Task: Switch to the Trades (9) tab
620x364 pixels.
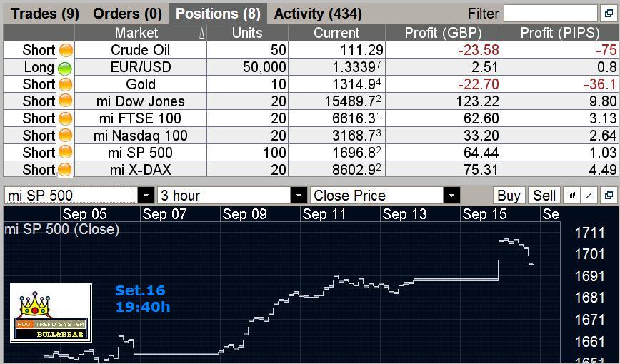Action: [x=45, y=14]
